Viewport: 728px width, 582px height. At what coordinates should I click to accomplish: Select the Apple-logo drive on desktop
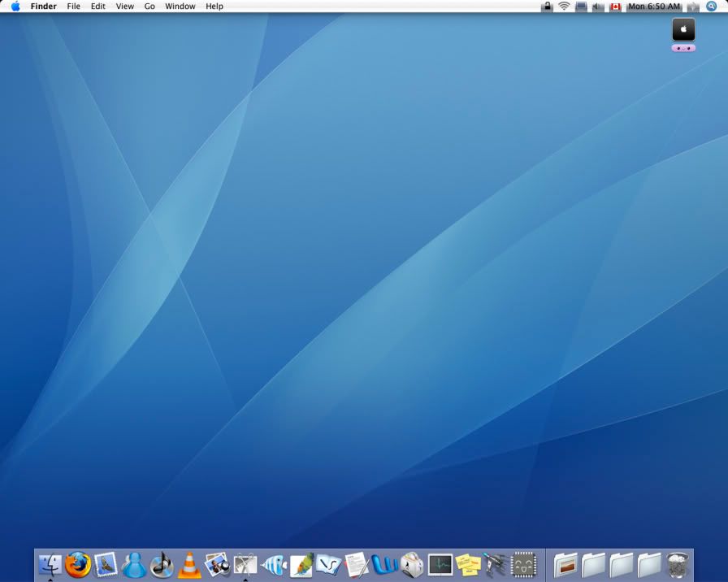[x=683, y=30]
